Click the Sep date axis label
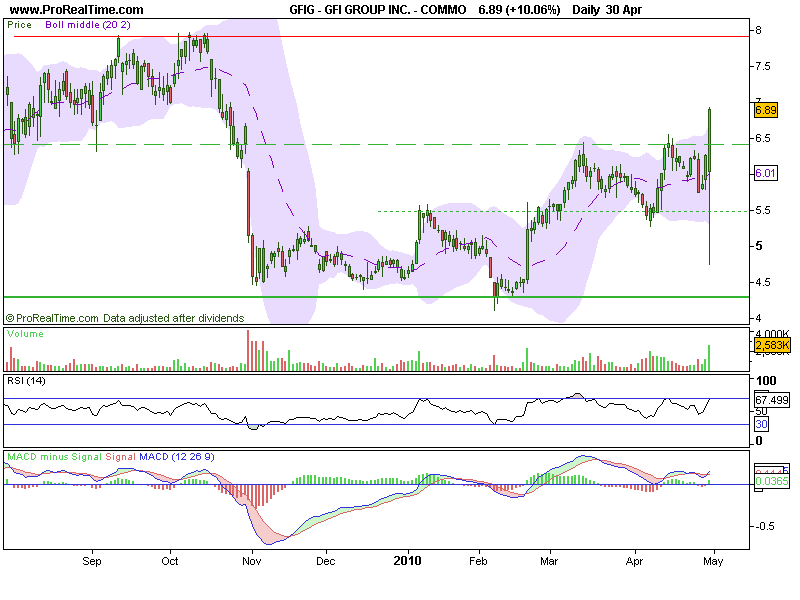 tap(92, 561)
